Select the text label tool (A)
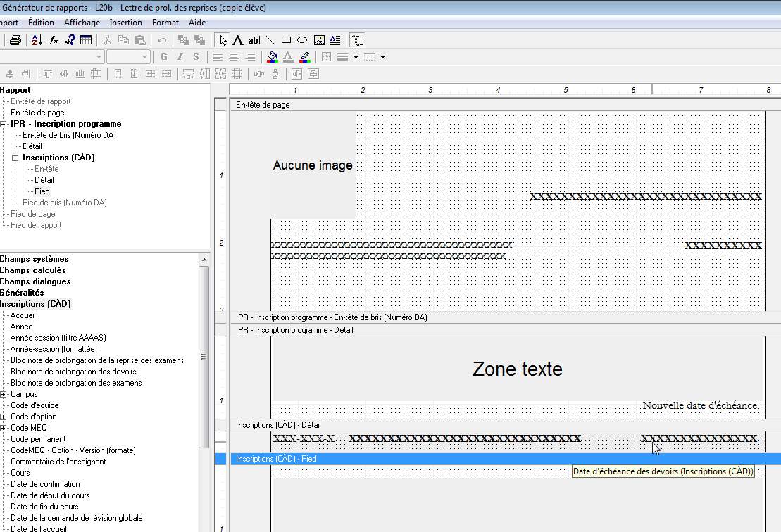The width and height of the screenshot is (781, 532). (238, 40)
